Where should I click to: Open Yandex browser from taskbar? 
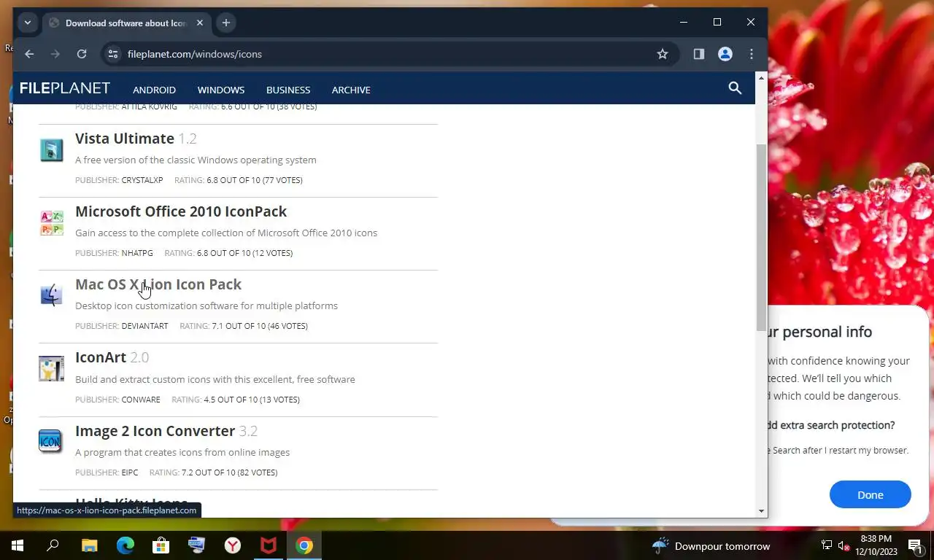tap(233, 545)
